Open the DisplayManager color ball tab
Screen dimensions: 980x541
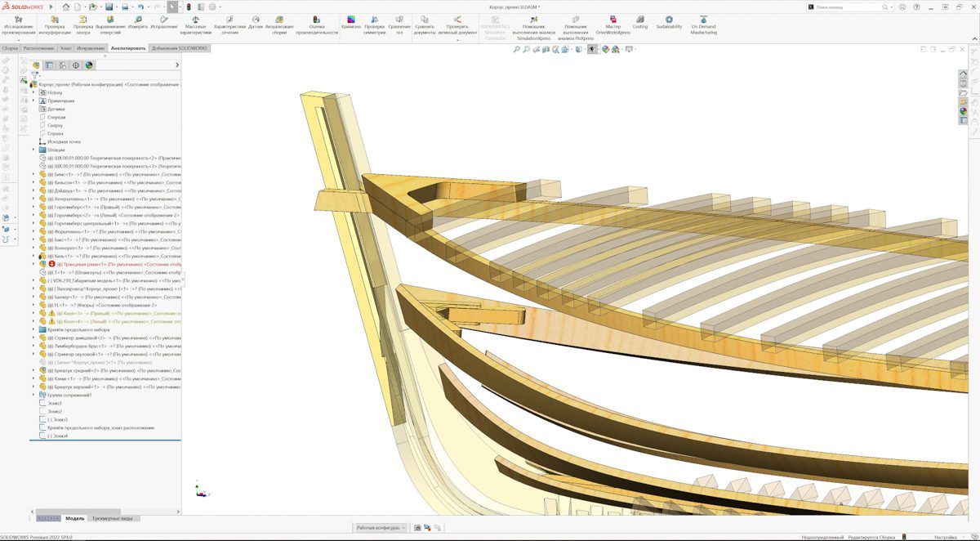click(89, 65)
